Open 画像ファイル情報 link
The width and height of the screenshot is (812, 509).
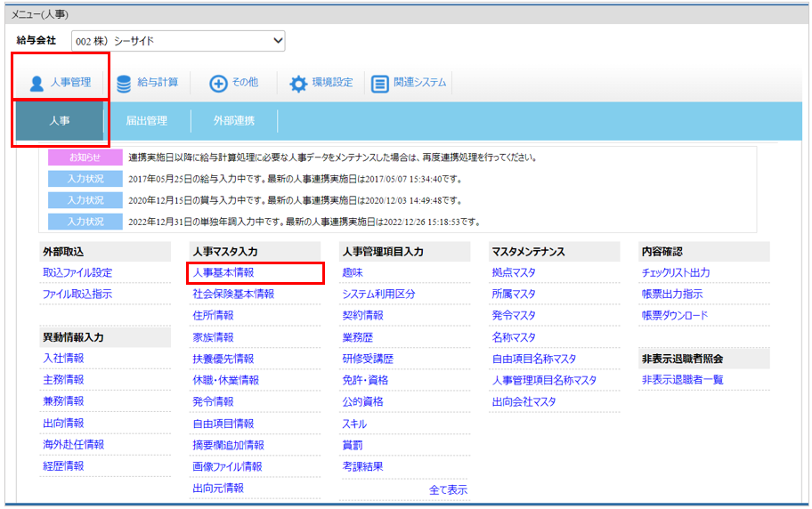[227, 466]
